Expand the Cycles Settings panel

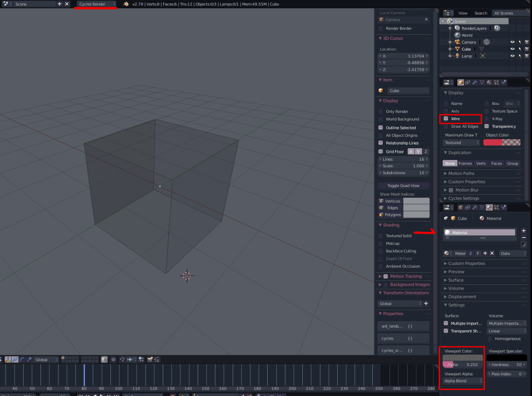tap(463, 198)
